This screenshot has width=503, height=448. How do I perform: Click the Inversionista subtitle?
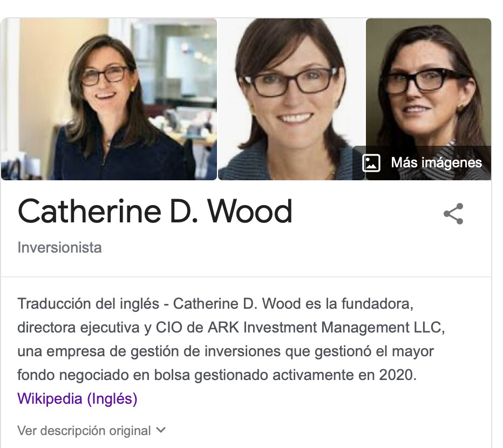pos(60,247)
